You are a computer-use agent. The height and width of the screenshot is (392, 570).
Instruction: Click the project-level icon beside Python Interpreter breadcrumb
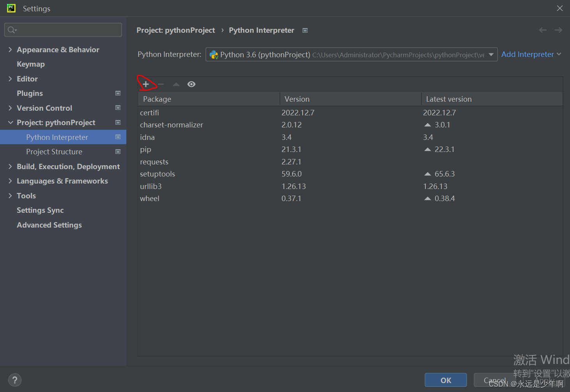tap(305, 30)
